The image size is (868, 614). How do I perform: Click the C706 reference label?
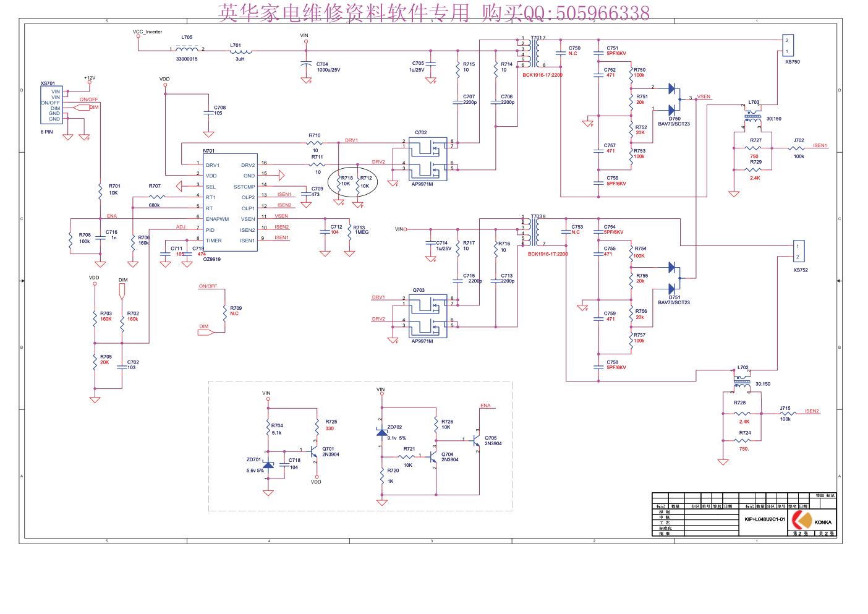(506, 96)
